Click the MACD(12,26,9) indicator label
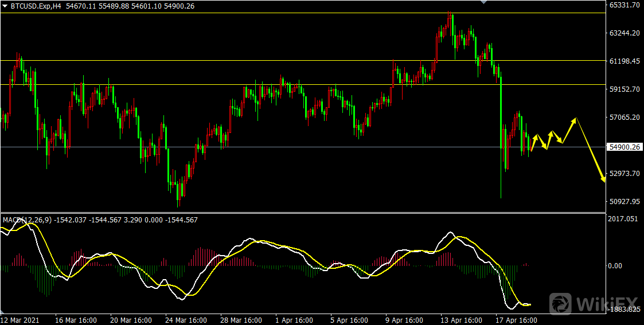The image size is (644, 325). point(27,220)
